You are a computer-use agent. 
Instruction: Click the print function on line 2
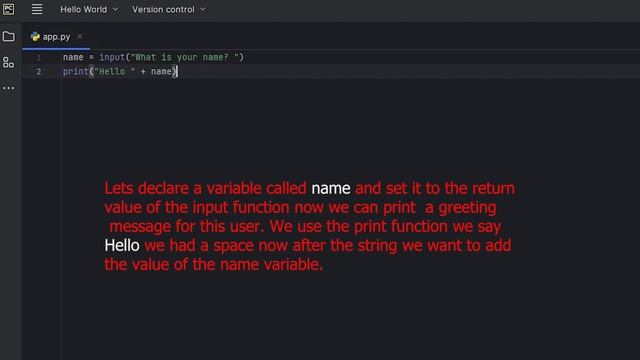click(x=76, y=71)
